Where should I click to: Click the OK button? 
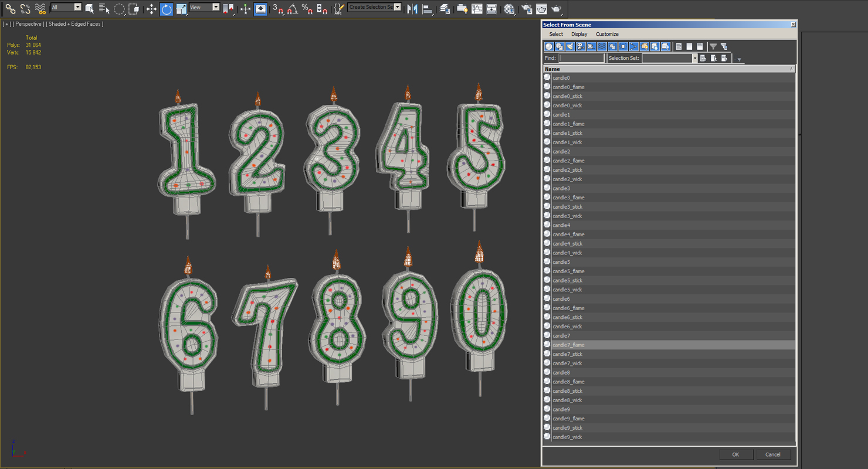pos(735,454)
